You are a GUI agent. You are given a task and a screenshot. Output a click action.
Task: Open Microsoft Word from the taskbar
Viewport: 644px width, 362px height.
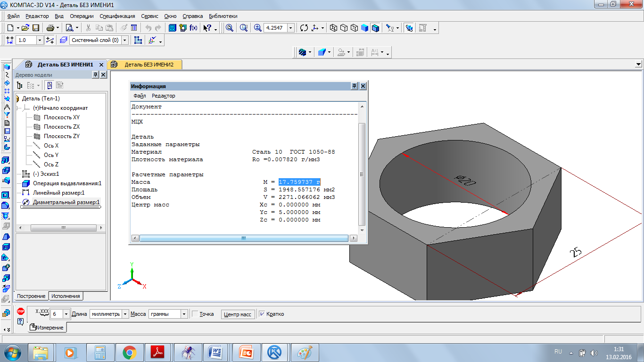[215, 352]
